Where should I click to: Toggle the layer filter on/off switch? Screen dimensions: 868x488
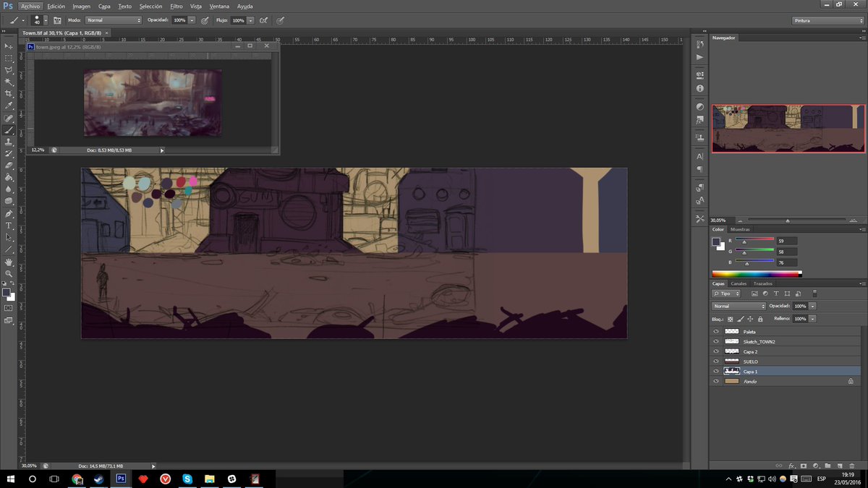click(x=814, y=294)
